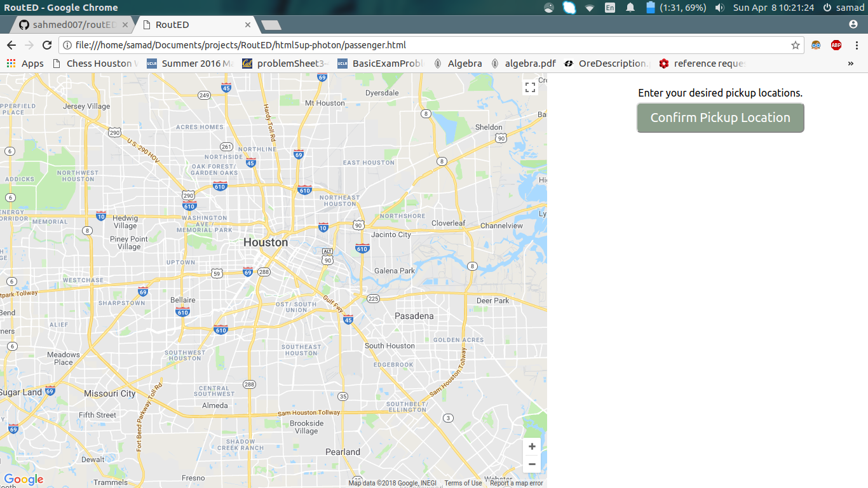Screen dimensions: 868x488
Task: Open the battery status indicator
Action: click(675, 8)
